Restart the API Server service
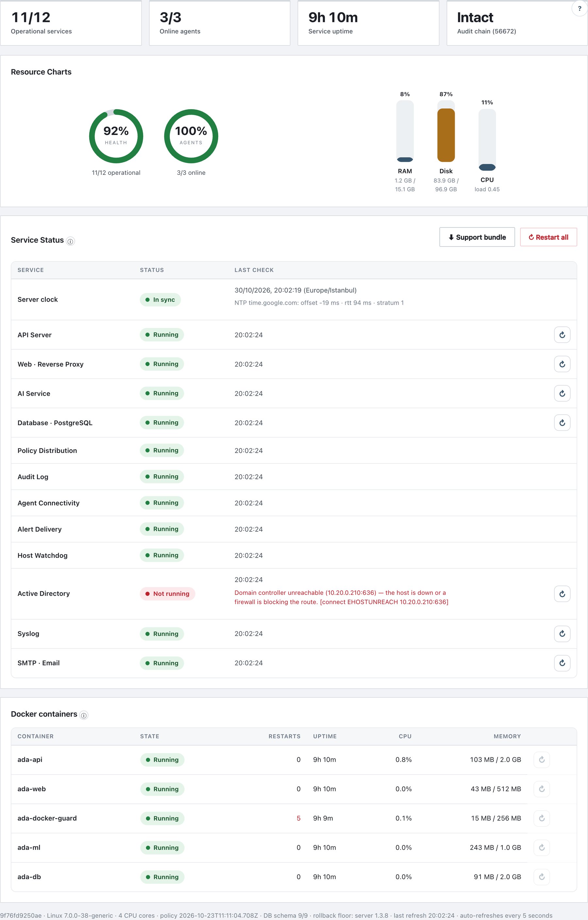The image size is (588, 920). coord(562,335)
